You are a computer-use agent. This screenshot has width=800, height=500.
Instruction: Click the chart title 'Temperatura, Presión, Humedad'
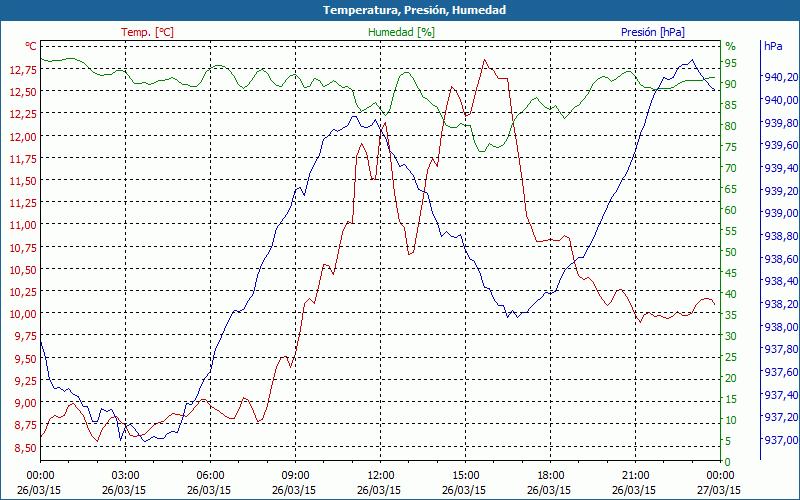point(414,10)
